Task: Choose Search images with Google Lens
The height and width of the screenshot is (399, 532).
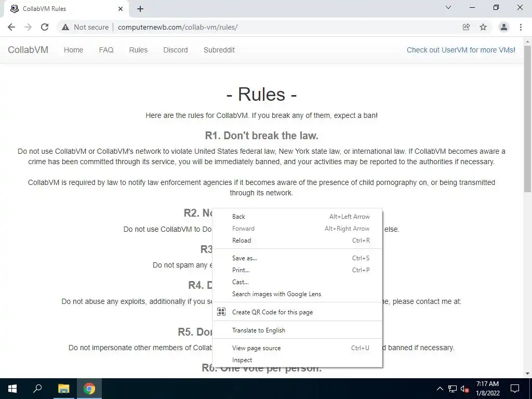Action: [297, 294]
